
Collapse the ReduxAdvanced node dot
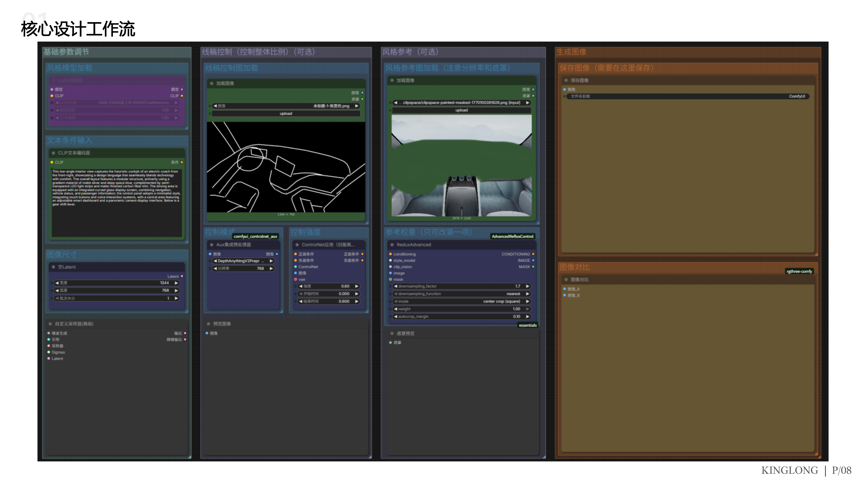click(x=392, y=245)
